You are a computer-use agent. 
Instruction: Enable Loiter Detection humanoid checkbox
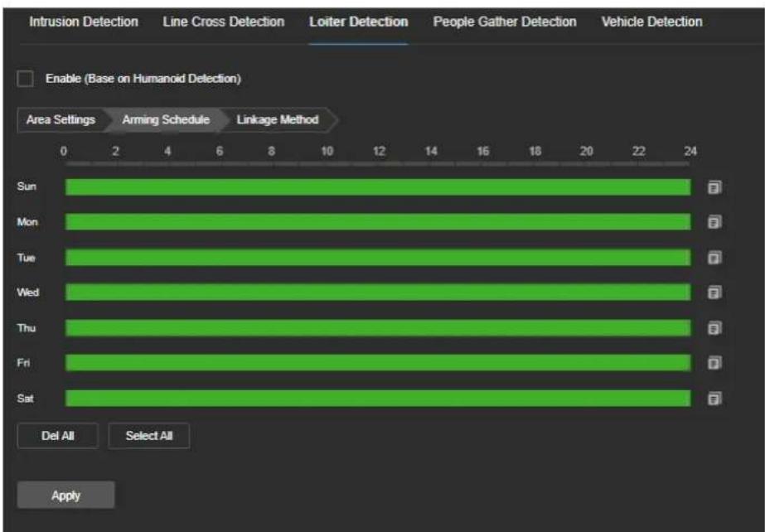[26, 79]
